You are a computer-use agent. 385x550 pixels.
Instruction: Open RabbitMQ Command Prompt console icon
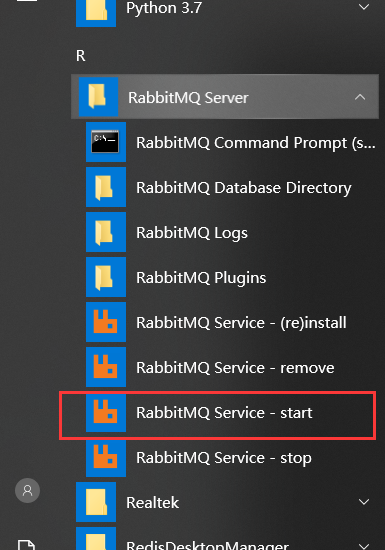pyautogui.click(x=106, y=142)
